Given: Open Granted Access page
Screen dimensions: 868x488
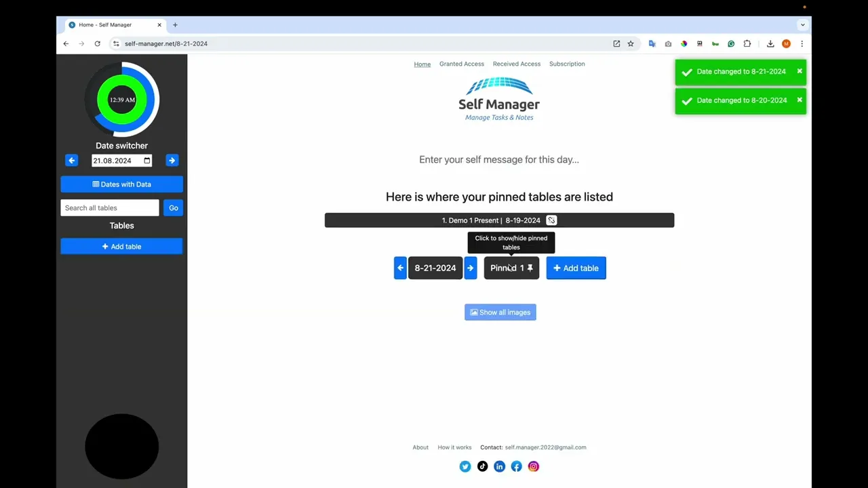Looking at the screenshot, I should (462, 64).
